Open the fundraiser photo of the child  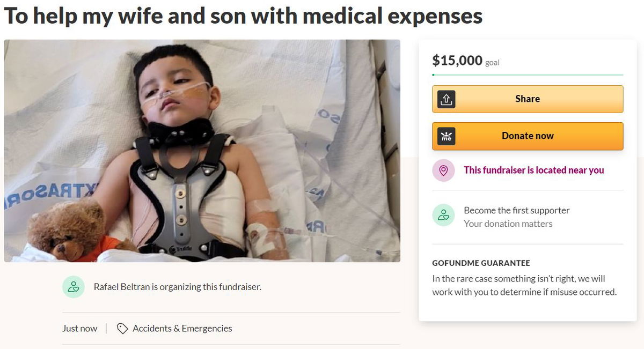coord(202,151)
